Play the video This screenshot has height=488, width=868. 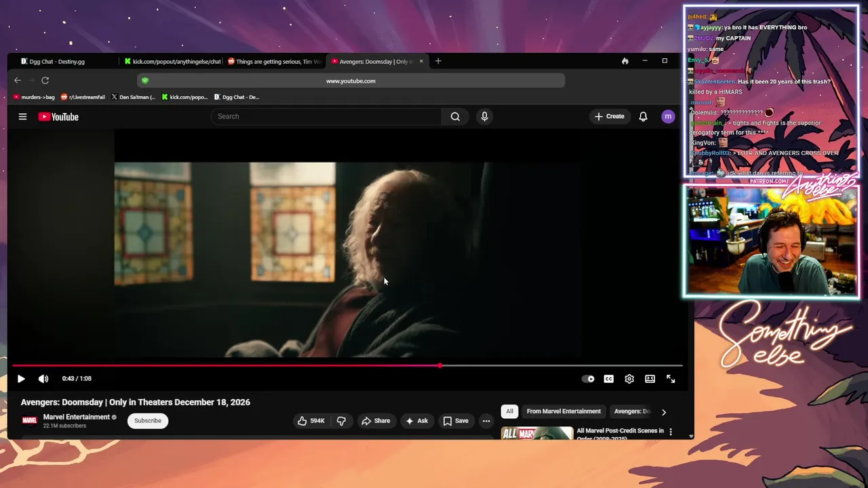click(21, 379)
